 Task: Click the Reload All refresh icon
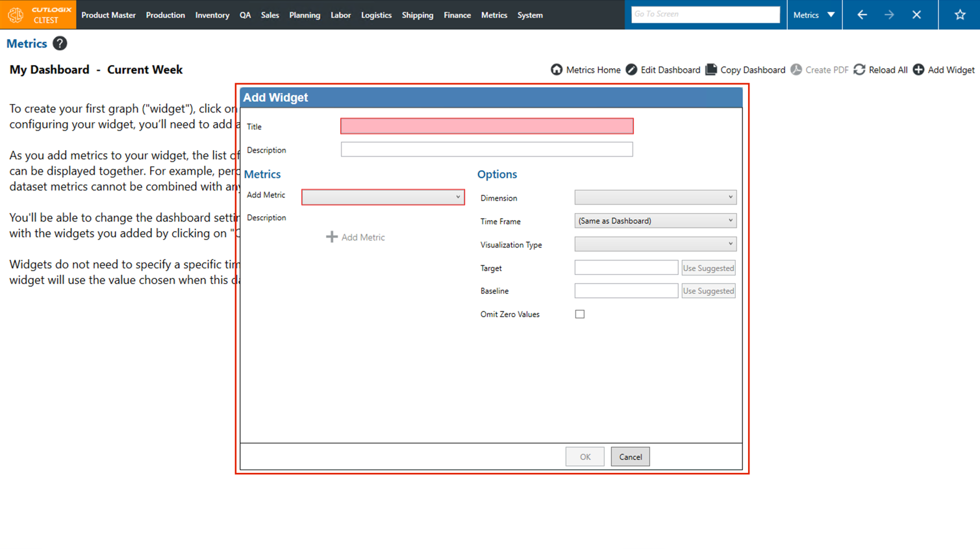(x=859, y=70)
